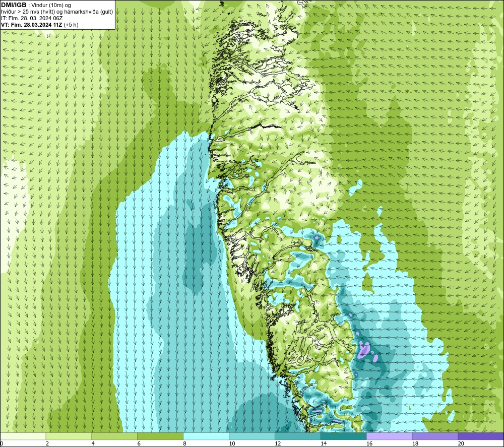Click the 'Vindur (10m) og' text
Screen dimensions: 504x447
(51, 6)
